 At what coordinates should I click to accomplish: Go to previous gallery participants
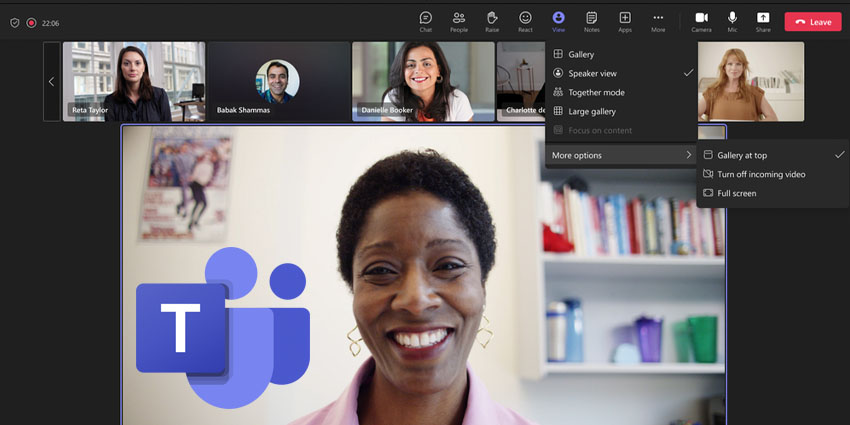tap(51, 81)
